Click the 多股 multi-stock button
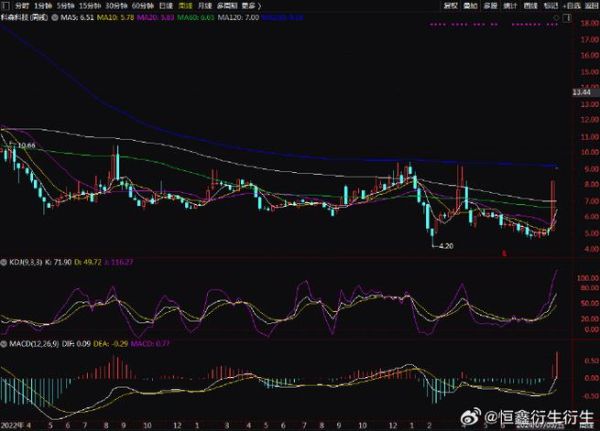Image resolution: width=600 pixels, height=431 pixels. point(491,6)
